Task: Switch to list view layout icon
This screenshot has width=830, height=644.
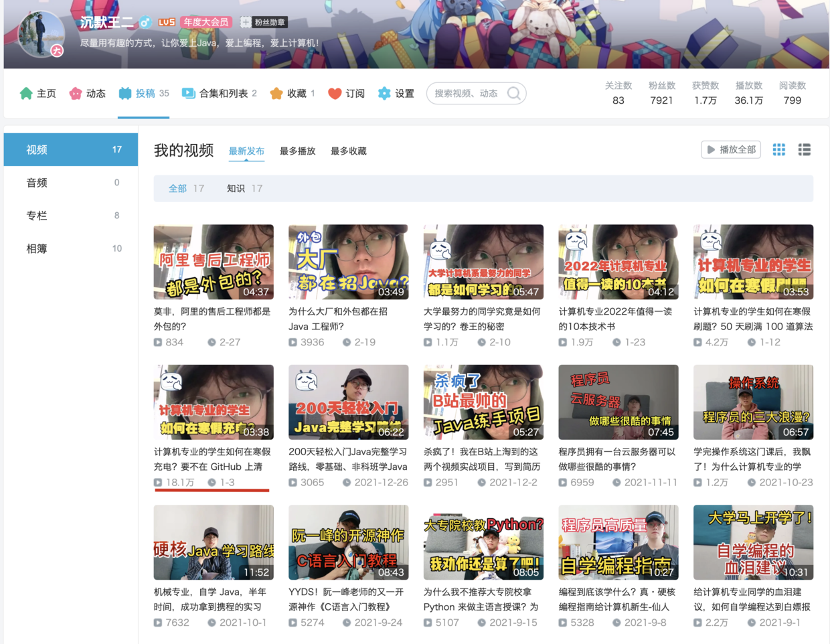Action: (805, 150)
